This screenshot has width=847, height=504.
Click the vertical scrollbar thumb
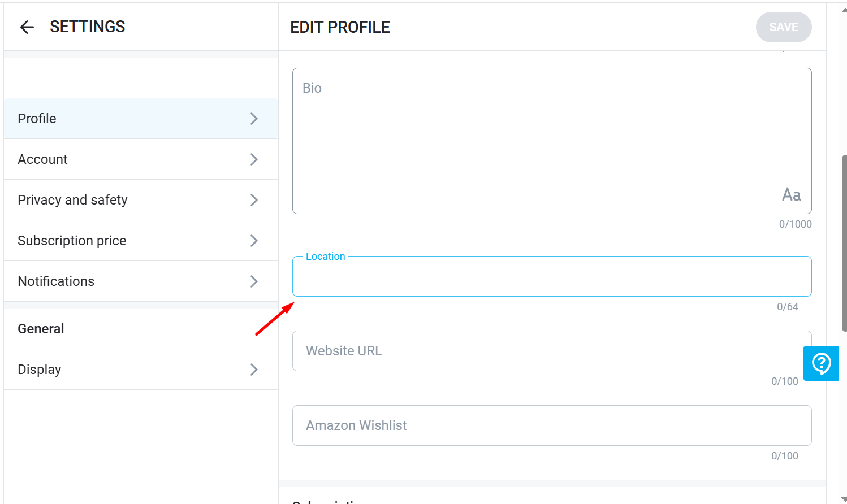tap(844, 243)
